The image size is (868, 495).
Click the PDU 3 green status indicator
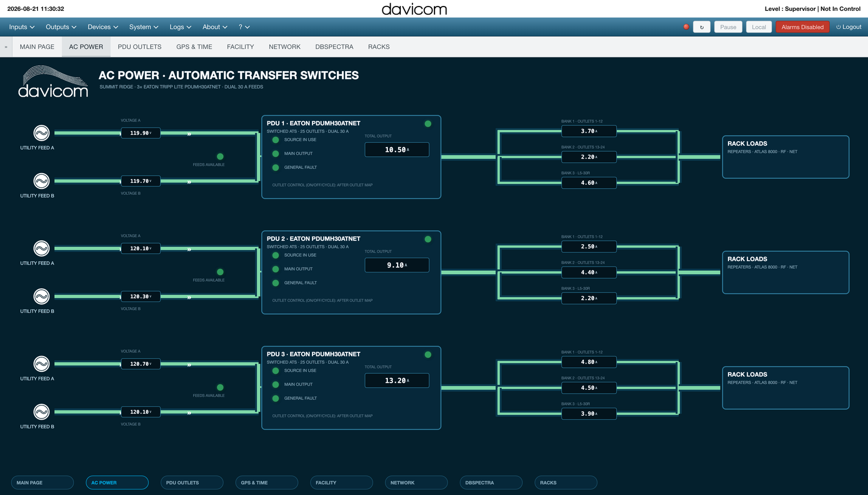point(428,354)
